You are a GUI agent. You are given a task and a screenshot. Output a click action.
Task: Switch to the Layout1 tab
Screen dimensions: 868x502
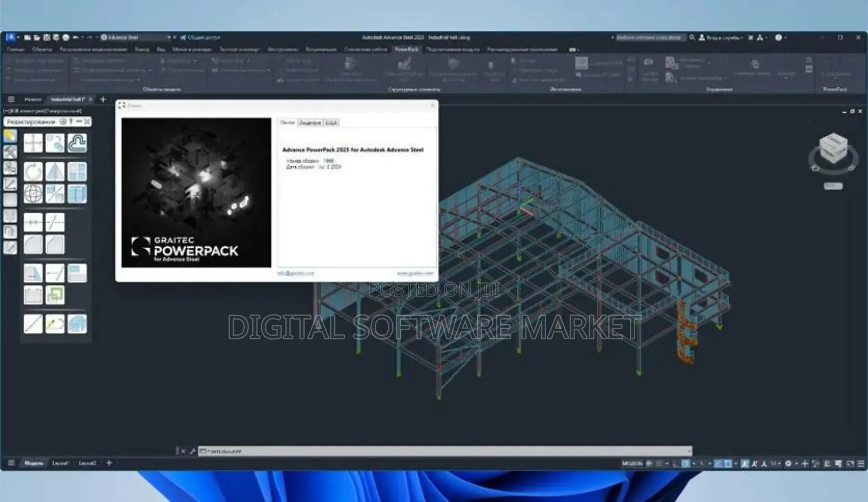pos(60,463)
